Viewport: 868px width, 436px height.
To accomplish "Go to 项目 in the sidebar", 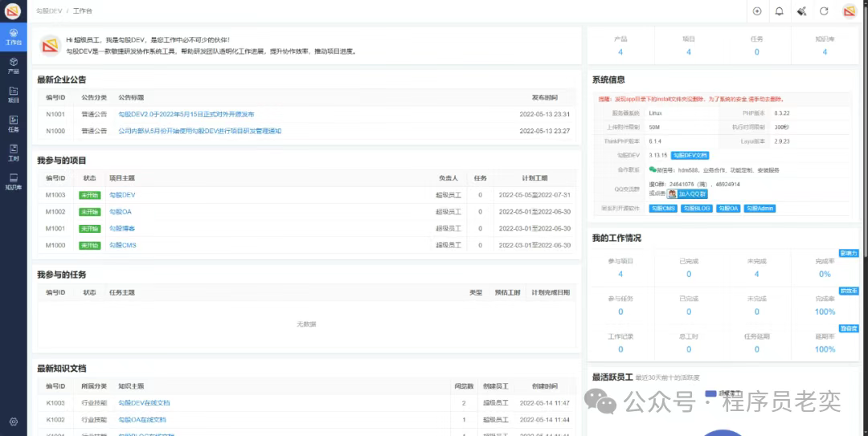I will 13,95.
